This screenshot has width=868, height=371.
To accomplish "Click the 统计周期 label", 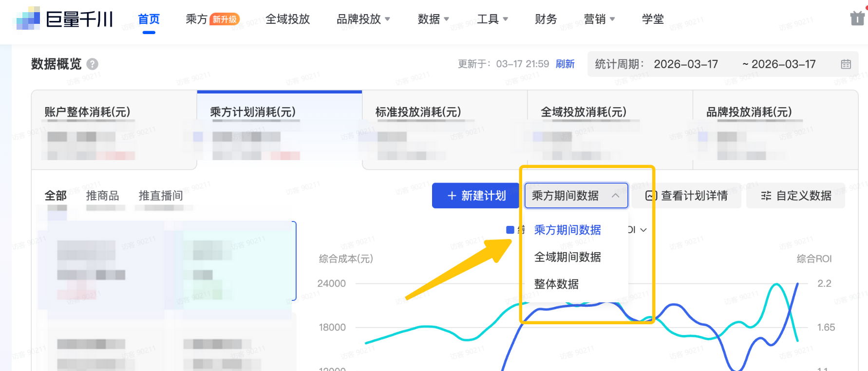I will pyautogui.click(x=620, y=64).
